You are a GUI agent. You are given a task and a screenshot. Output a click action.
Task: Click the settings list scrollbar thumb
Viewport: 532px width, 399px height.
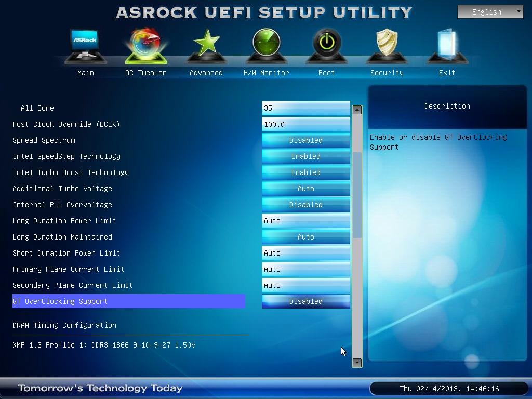pyautogui.click(x=357, y=195)
